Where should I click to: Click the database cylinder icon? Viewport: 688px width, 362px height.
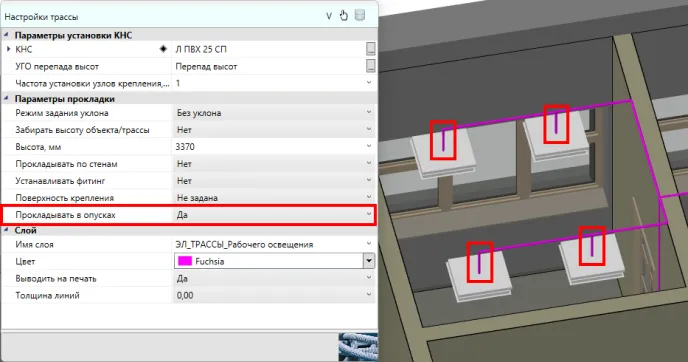pyautogui.click(x=360, y=16)
